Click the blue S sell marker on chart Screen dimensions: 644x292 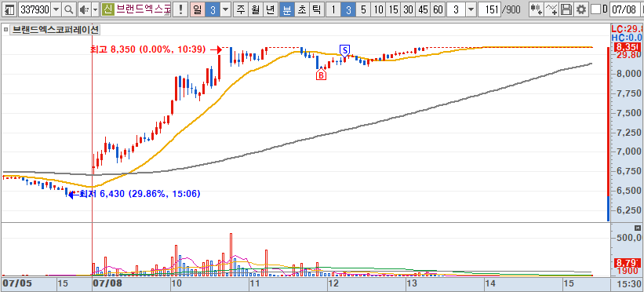pyautogui.click(x=345, y=50)
